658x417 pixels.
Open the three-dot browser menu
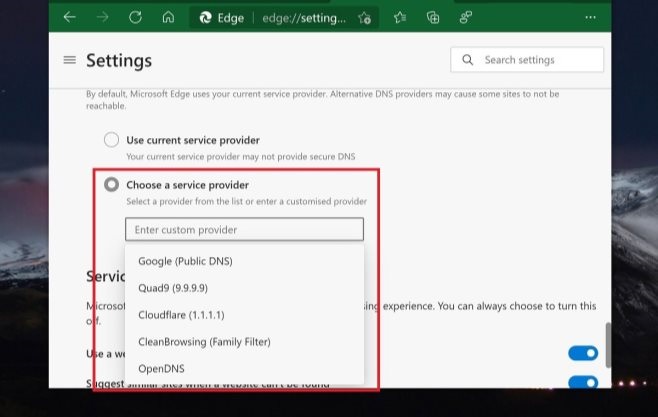pos(590,17)
